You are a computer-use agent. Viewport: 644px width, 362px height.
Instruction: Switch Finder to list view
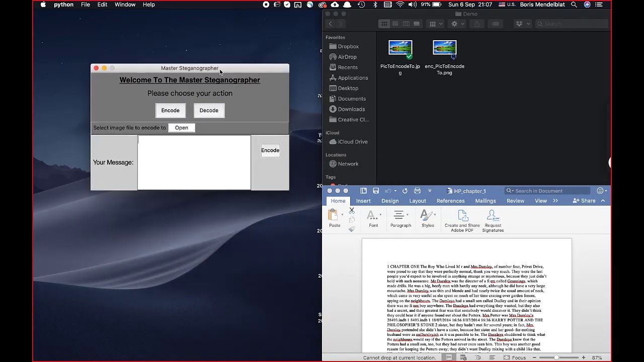[x=395, y=24]
